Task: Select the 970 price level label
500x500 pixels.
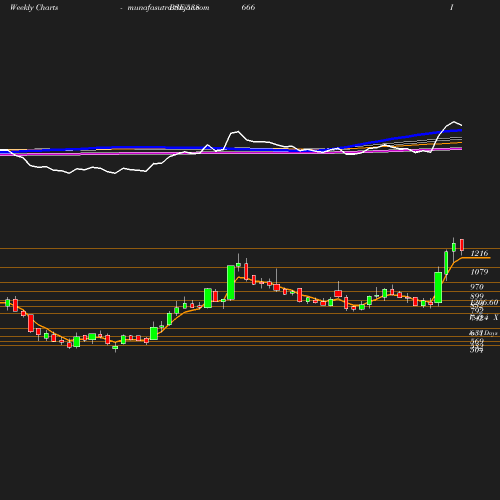Action: click(x=477, y=287)
